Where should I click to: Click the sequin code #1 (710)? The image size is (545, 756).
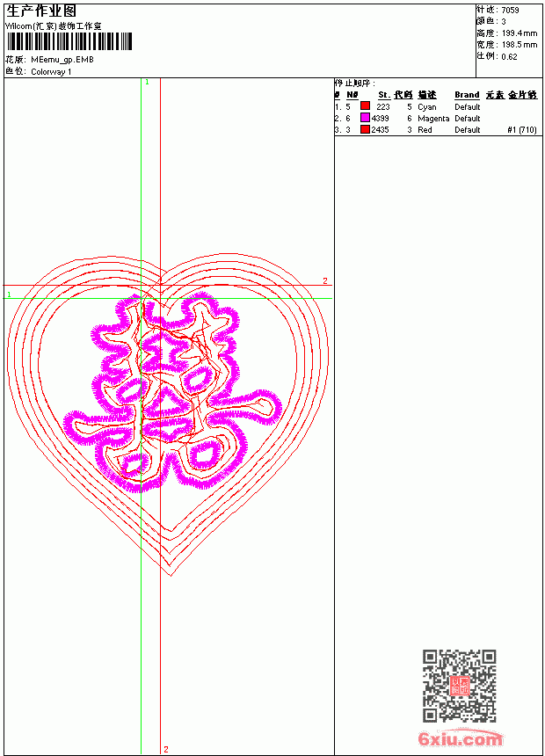(522, 130)
